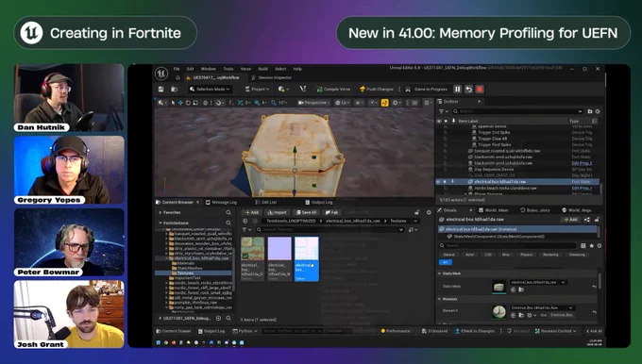642x364 pixels.
Task: Click the Push Changes button
Action: [x=377, y=90]
